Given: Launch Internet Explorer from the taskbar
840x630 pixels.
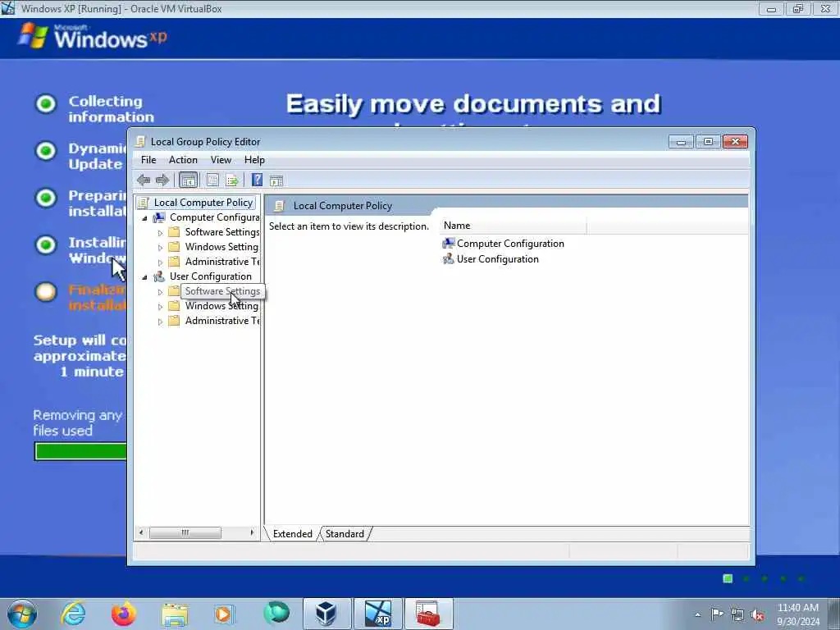Looking at the screenshot, I should click(x=73, y=614).
